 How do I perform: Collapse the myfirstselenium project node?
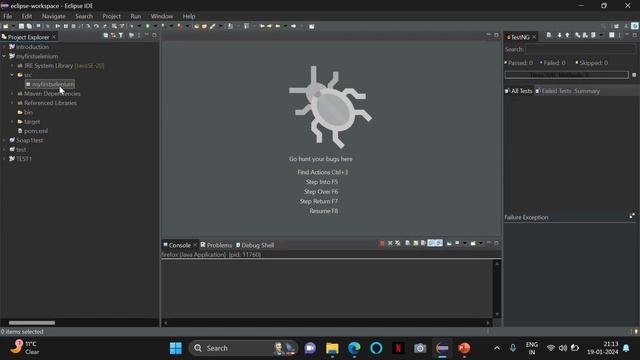click(x=4, y=56)
